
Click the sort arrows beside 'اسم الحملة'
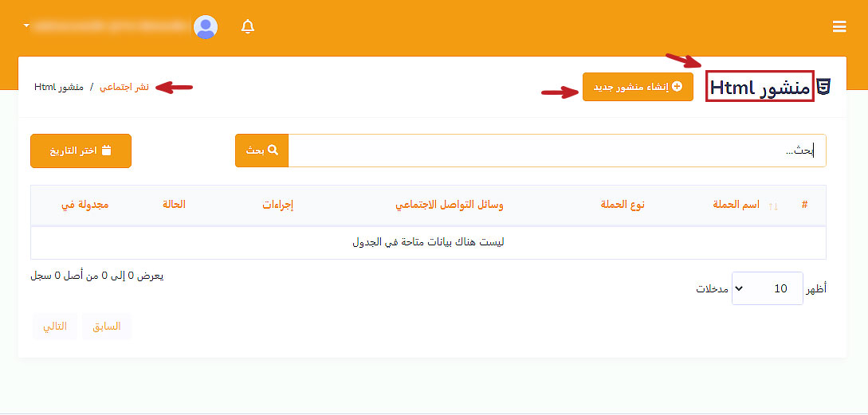(x=772, y=206)
